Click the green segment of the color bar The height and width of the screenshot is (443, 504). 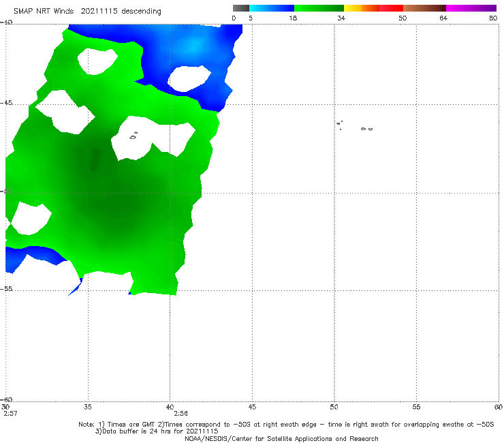[319, 8]
